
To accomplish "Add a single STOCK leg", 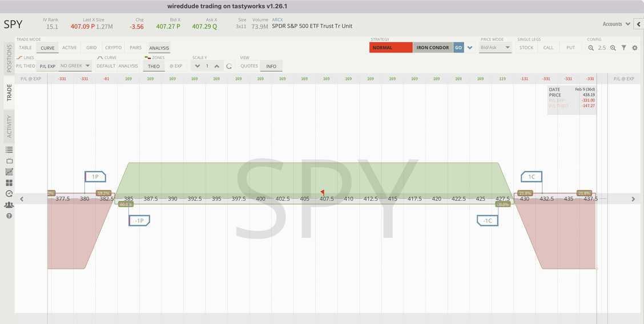I will [x=526, y=47].
